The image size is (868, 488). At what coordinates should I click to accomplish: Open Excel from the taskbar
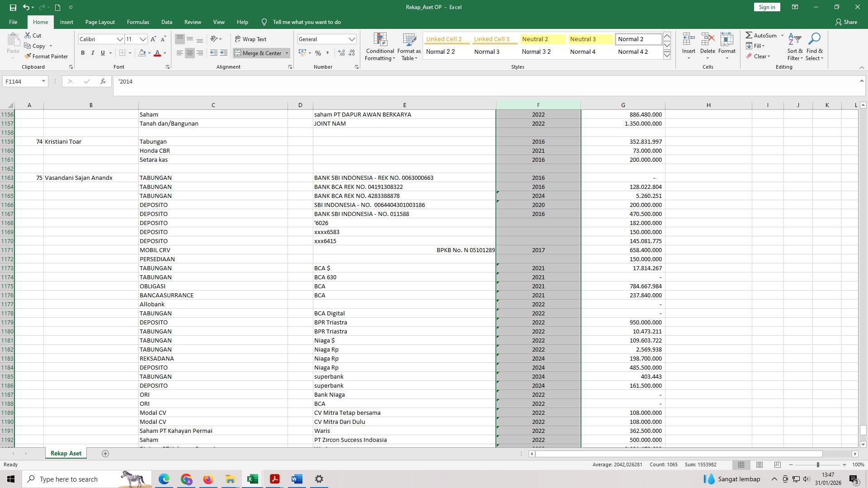[252, 479]
